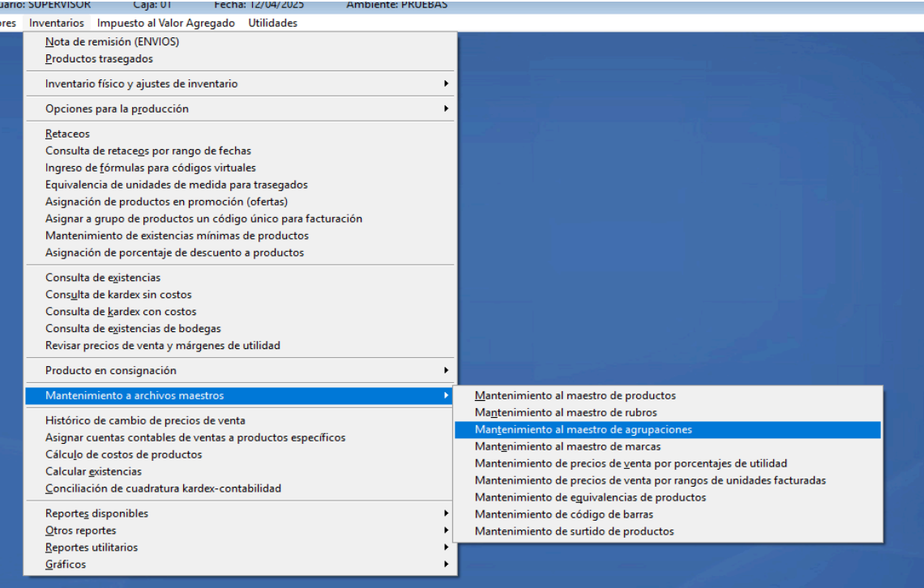Choose Mantenimiento al maestro de agrupaciones
The width and height of the screenshot is (924, 588).
583,429
